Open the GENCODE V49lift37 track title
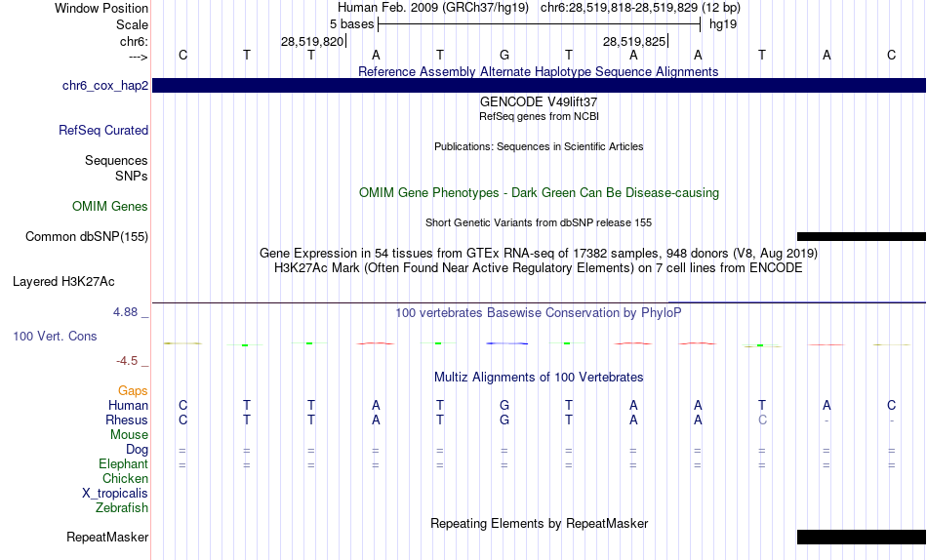Screen dimensions: 927x560 pyautogui.click(x=539, y=101)
